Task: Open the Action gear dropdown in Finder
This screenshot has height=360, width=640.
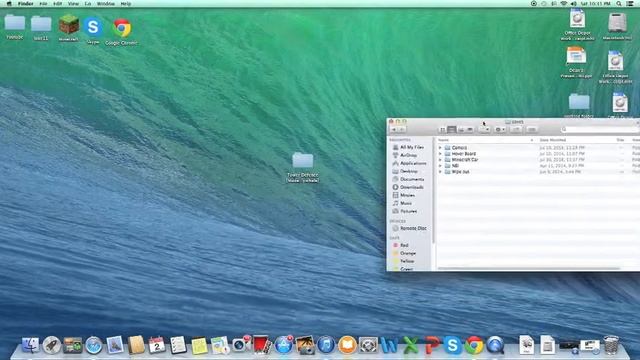Action: pyautogui.click(x=500, y=129)
